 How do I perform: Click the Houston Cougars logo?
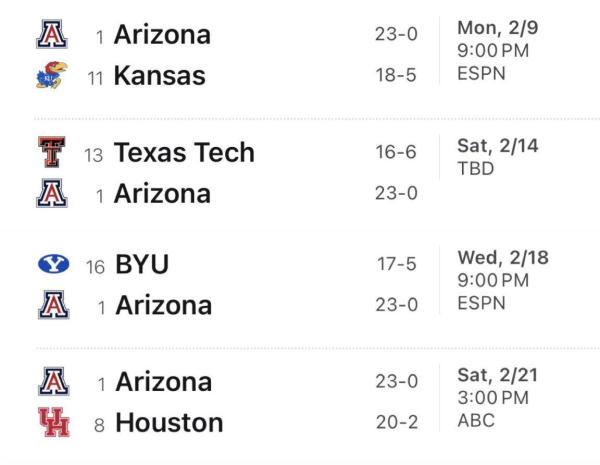[x=49, y=423]
